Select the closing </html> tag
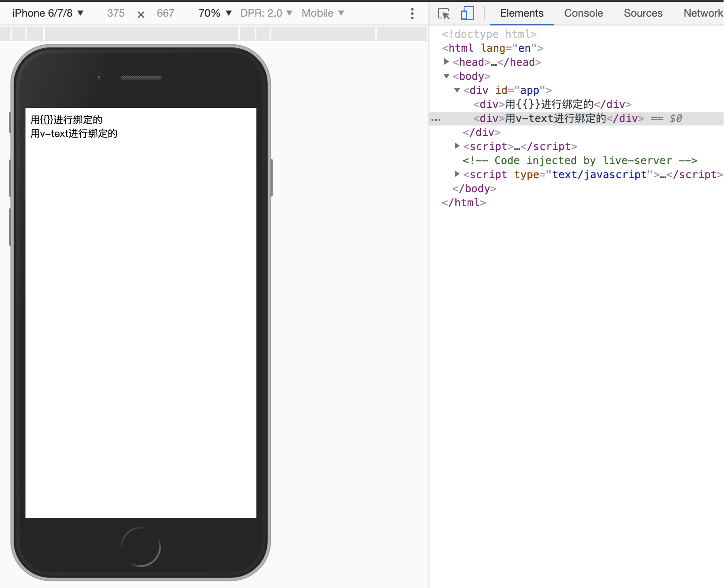The width and height of the screenshot is (724, 588). 464,202
